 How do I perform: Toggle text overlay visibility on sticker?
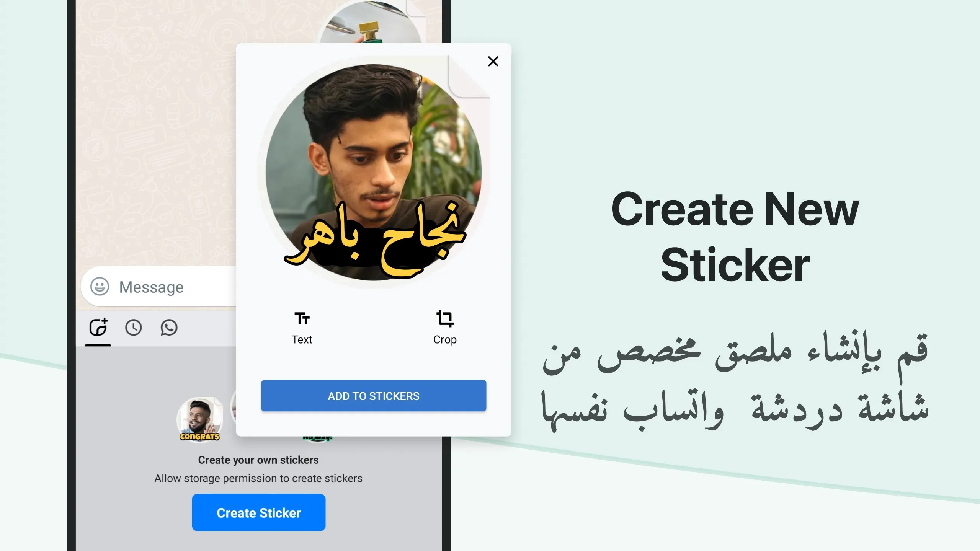301,327
